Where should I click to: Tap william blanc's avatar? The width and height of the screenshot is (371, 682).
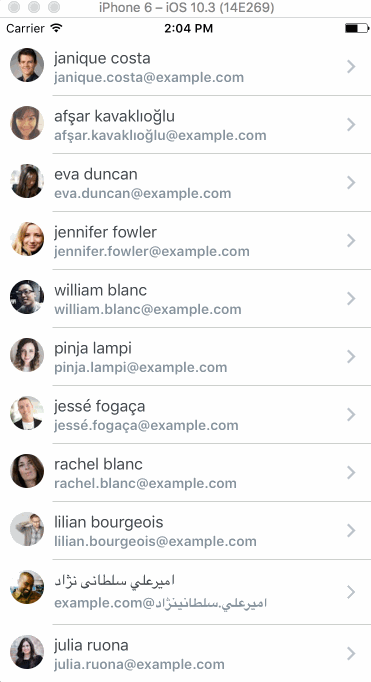[27, 297]
